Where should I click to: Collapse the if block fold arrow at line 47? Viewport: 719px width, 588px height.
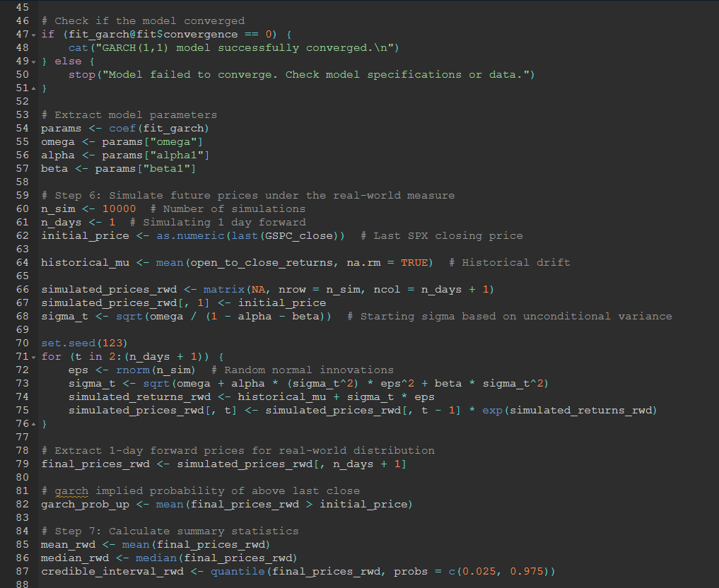(33, 35)
